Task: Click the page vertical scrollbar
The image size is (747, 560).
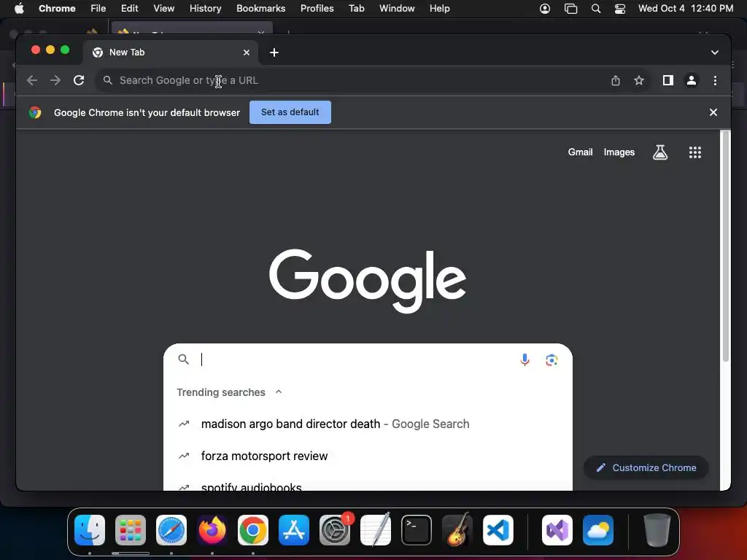Action: 726,246
